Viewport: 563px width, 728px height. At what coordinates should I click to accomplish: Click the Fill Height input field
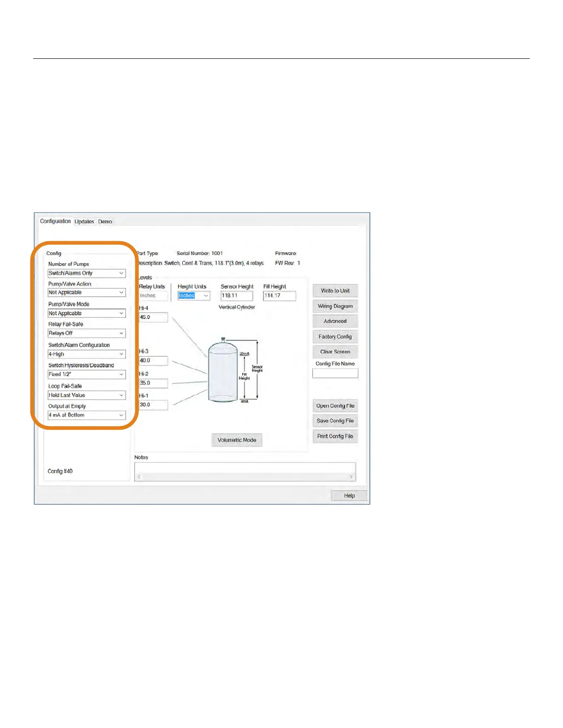coord(279,296)
